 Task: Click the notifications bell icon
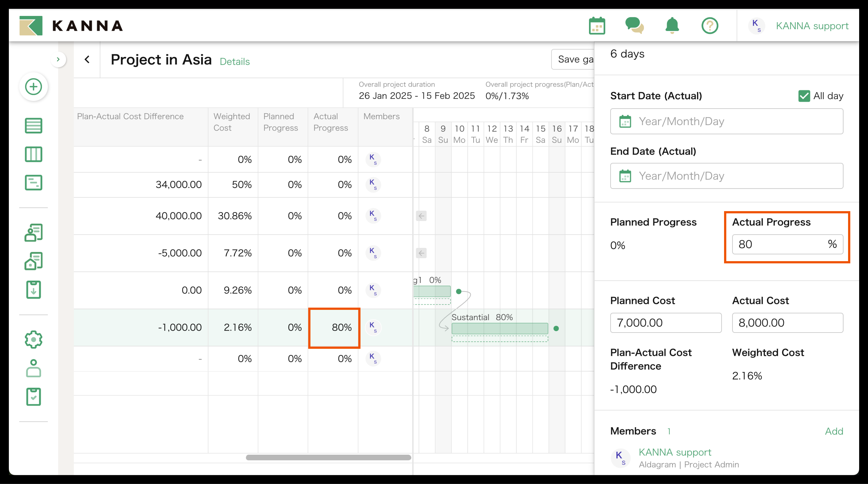(x=672, y=26)
